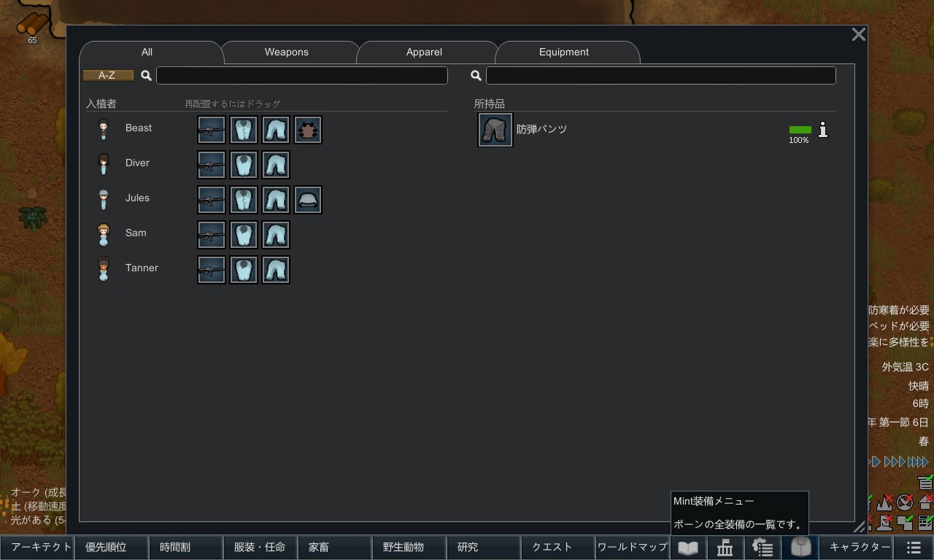Click Jules's colonist portrait

pyautogui.click(x=104, y=200)
